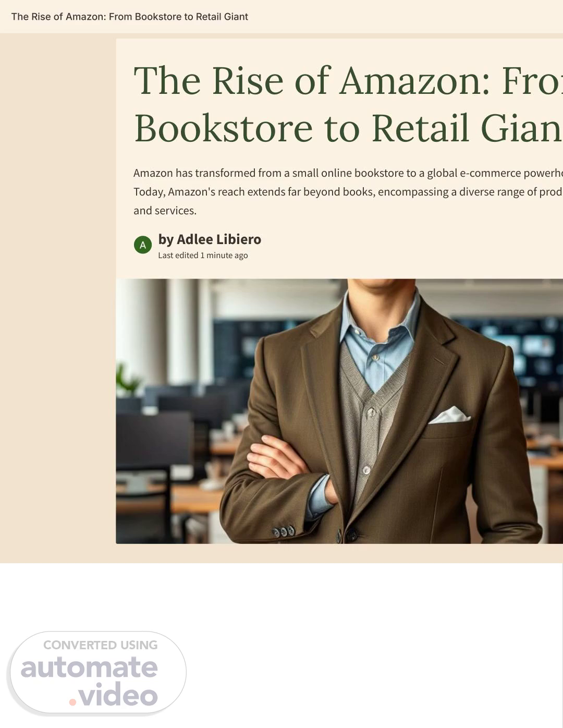Click the heading line "Bookstore to Retail Gian"
The width and height of the screenshot is (563, 728).
pos(348,128)
